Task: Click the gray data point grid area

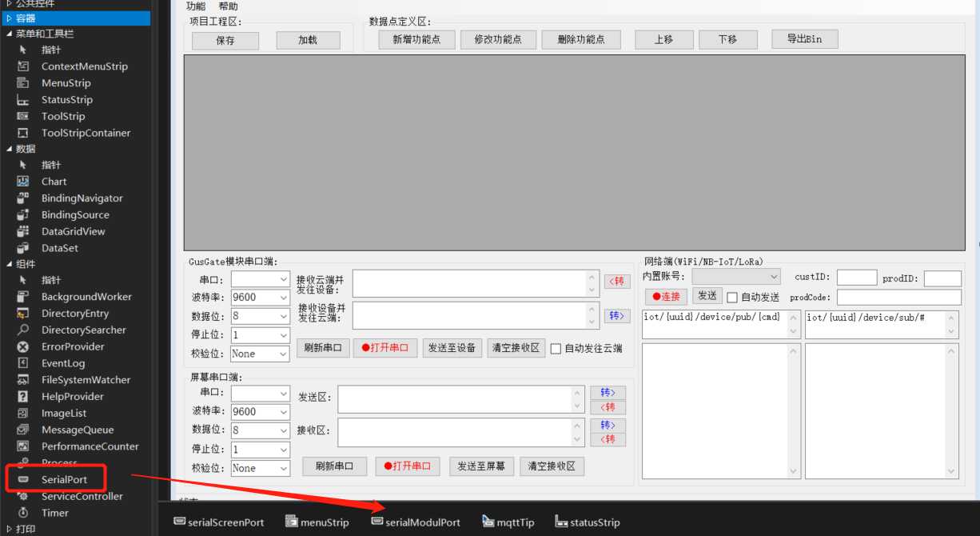Action: point(574,153)
